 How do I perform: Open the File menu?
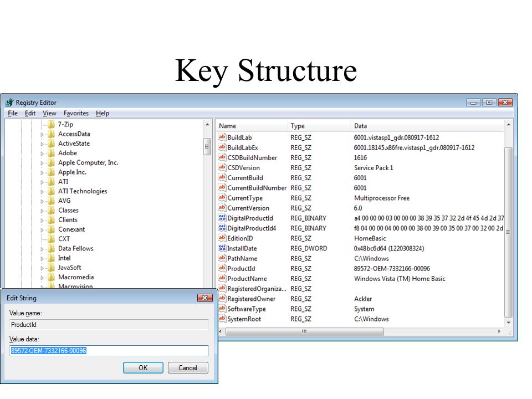[x=13, y=113]
